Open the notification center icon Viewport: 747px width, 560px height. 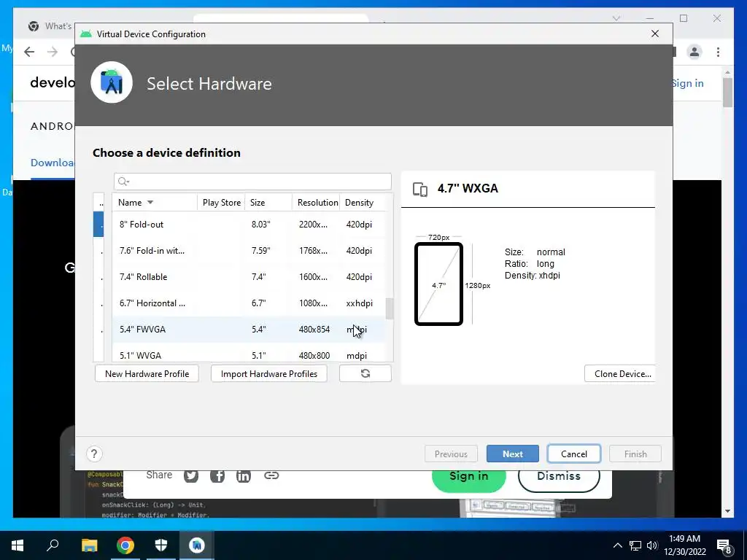click(724, 546)
